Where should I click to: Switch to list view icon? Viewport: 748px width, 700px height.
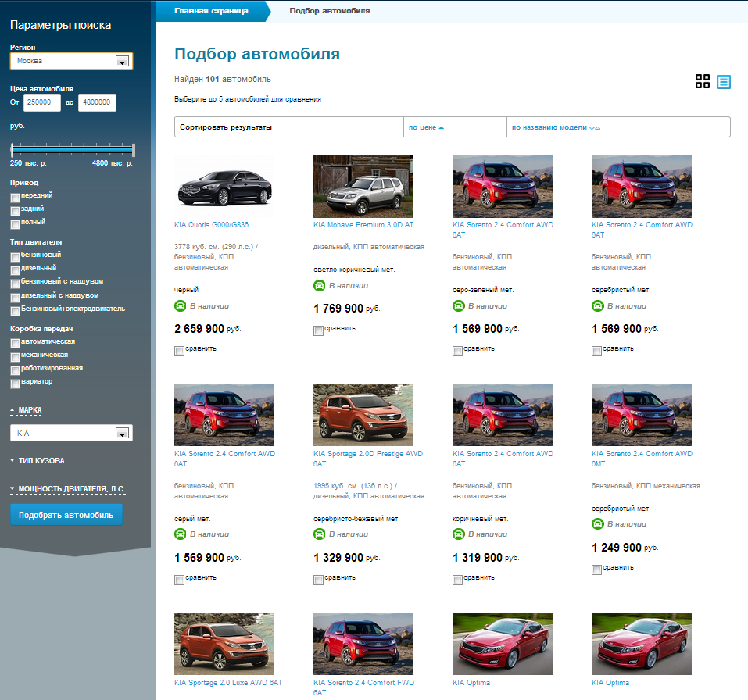[723, 82]
